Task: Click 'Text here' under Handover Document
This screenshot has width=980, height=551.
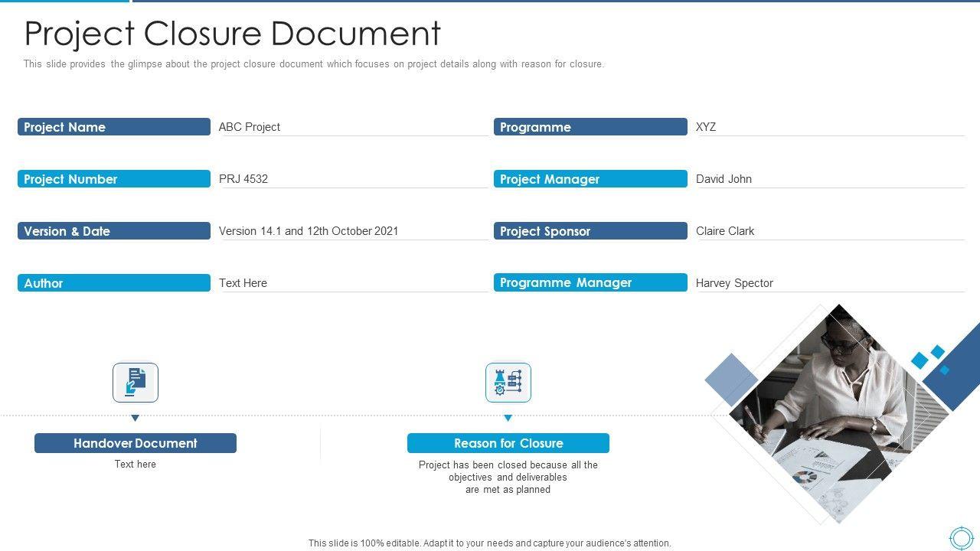Action: tap(136, 465)
